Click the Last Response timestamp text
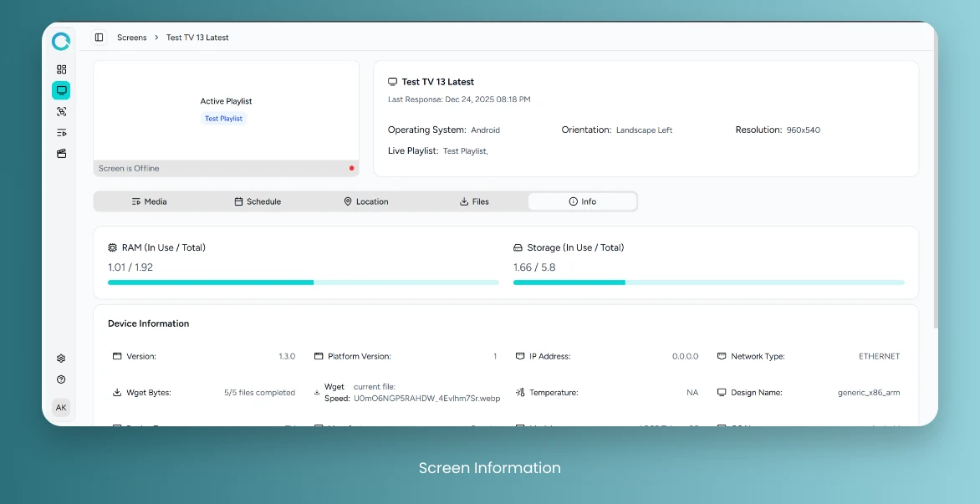 click(459, 99)
